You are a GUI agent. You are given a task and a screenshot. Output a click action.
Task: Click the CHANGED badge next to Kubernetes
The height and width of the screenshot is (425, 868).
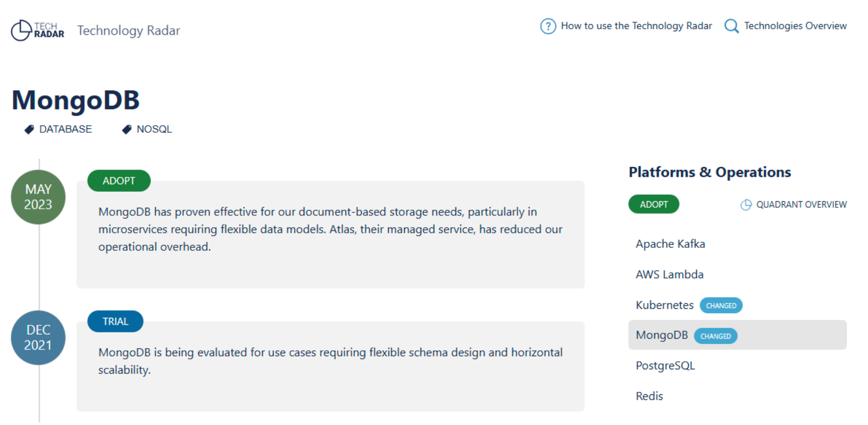click(721, 306)
